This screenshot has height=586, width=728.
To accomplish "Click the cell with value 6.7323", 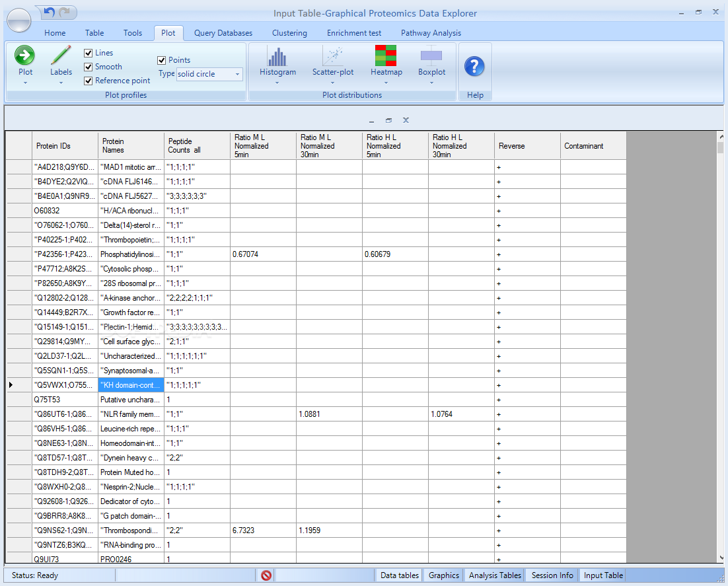I will (263, 531).
